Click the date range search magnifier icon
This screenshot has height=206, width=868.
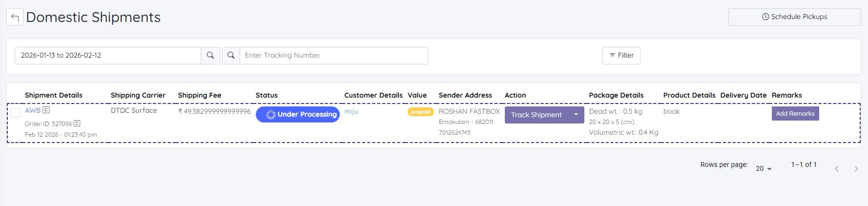click(x=210, y=56)
